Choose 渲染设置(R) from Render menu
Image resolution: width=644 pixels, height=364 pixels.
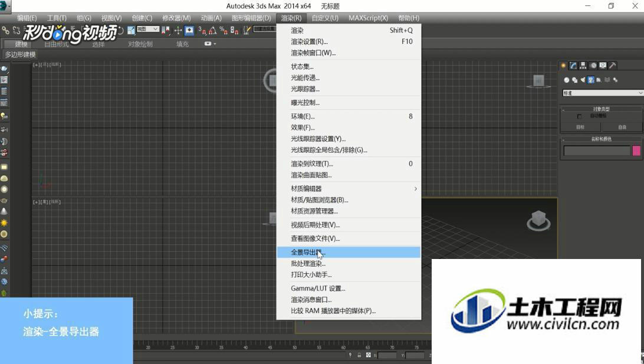pyautogui.click(x=349, y=41)
